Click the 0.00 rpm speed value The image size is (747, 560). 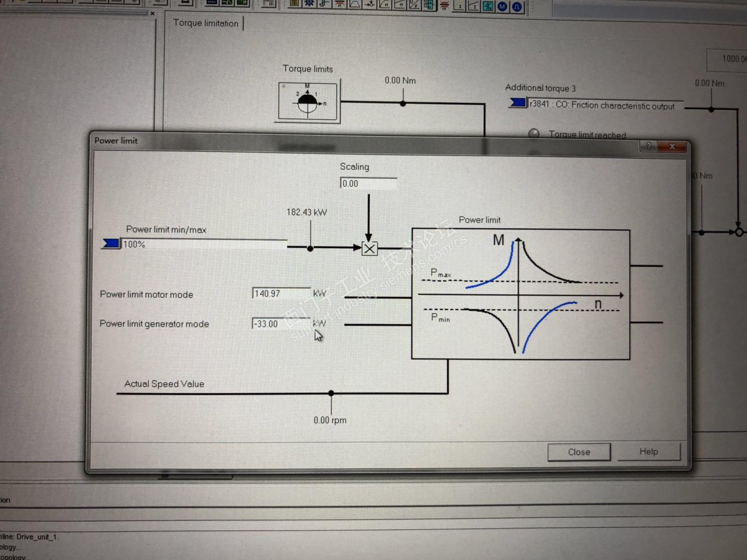point(330,420)
